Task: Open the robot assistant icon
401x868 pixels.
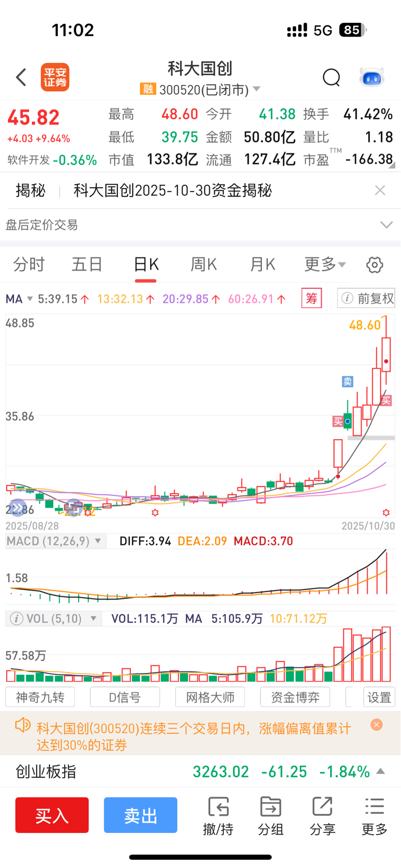Action: 372,77
